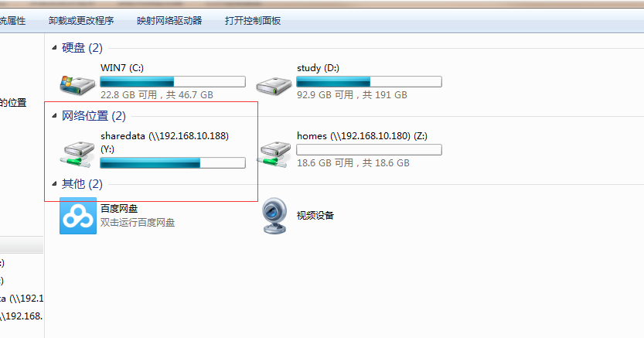Select the 视频设备 webcam icon
This screenshot has height=338, width=644.
pos(274,216)
